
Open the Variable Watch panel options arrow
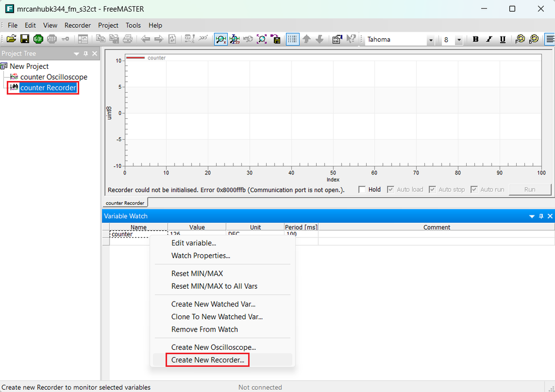532,216
